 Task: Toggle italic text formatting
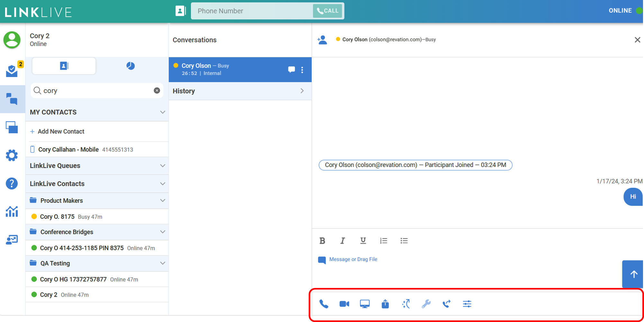343,241
